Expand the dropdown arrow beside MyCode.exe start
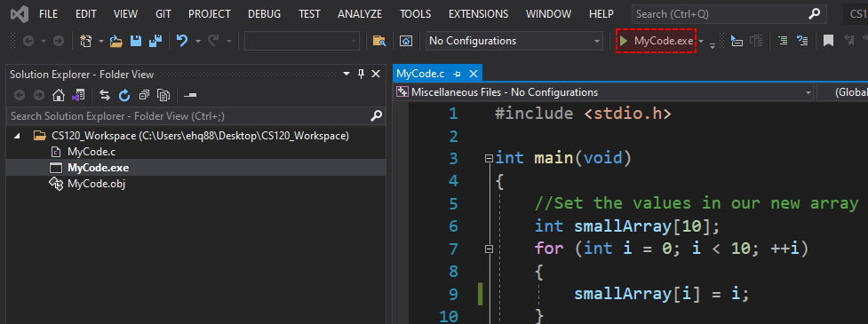 [x=701, y=41]
